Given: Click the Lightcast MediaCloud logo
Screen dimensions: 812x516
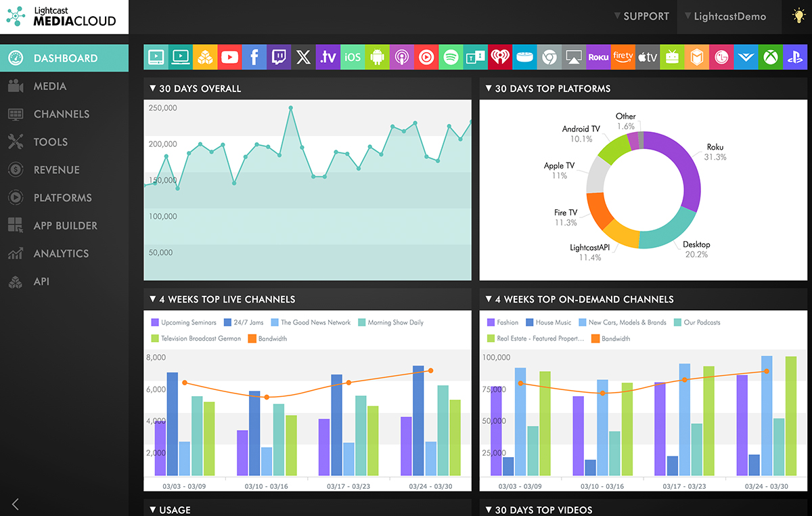Looking at the screenshot, I should (x=64, y=16).
